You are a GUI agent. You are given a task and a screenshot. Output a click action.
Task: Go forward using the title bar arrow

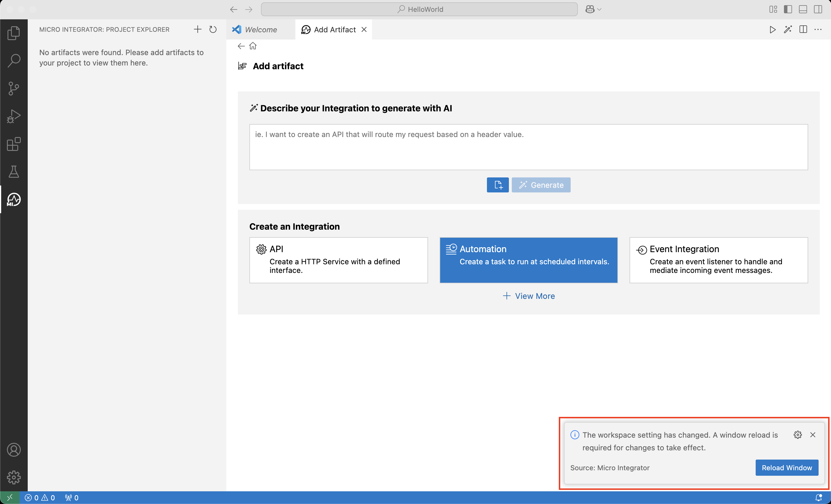(249, 10)
